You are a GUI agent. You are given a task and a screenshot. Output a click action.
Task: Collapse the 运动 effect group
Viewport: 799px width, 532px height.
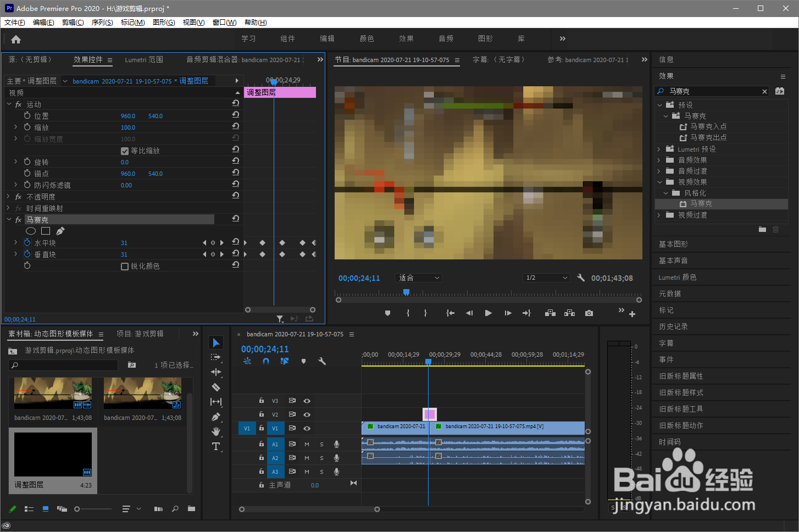coord(9,104)
